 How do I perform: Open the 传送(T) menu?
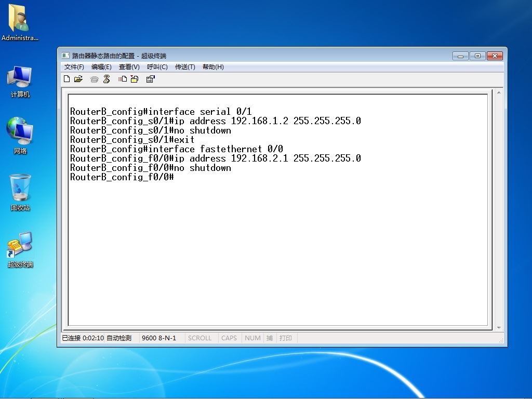[x=185, y=67]
